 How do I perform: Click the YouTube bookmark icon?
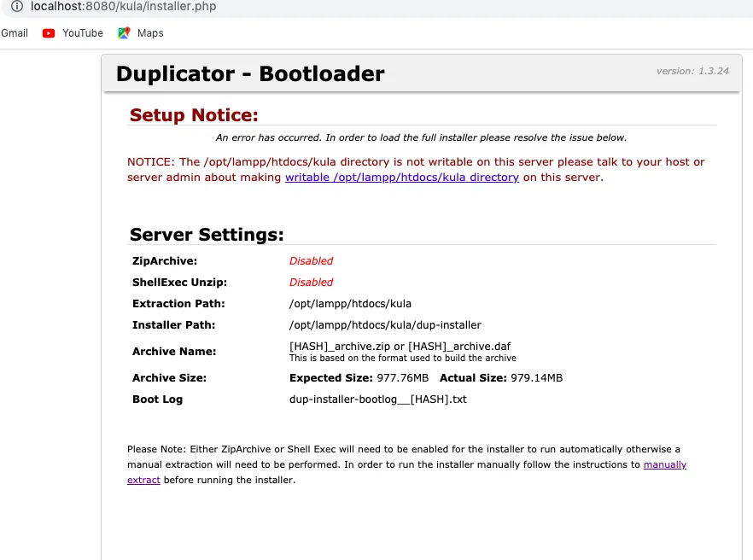pos(49,33)
